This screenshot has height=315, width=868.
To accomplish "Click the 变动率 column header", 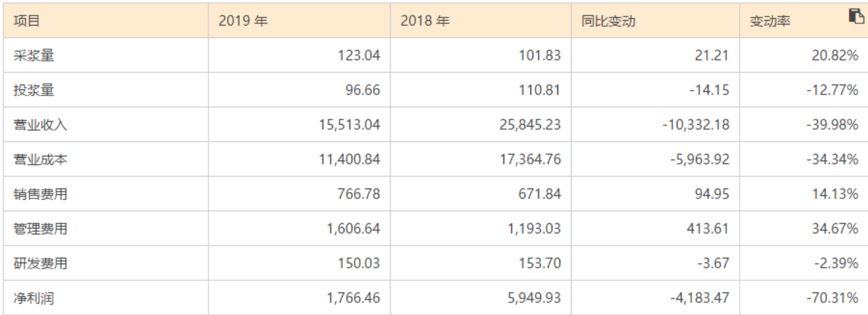I will pos(770,21).
